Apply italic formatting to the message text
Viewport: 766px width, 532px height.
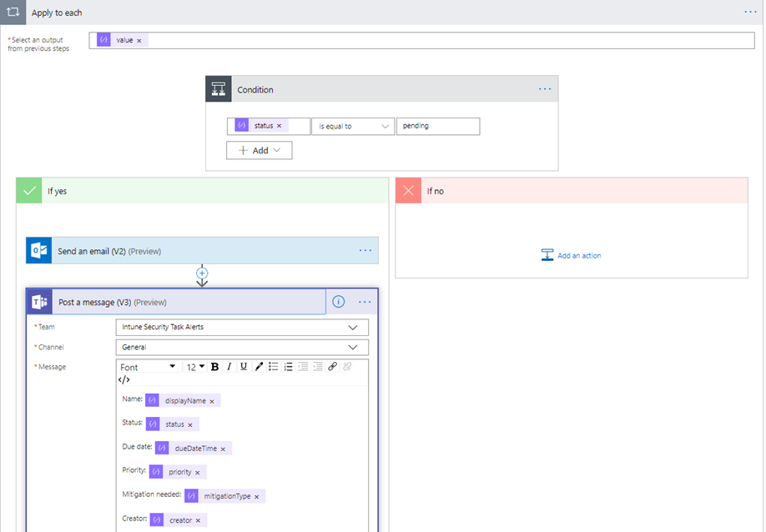pos(229,366)
